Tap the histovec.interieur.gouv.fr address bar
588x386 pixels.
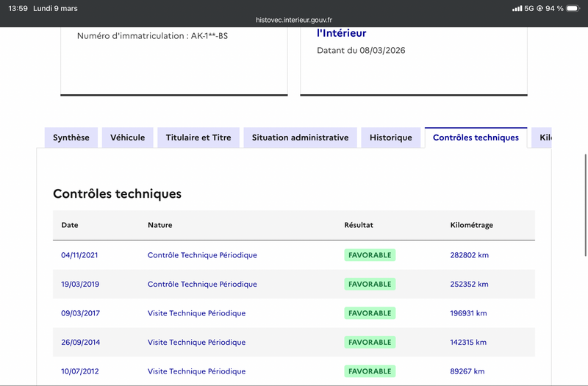(294, 21)
